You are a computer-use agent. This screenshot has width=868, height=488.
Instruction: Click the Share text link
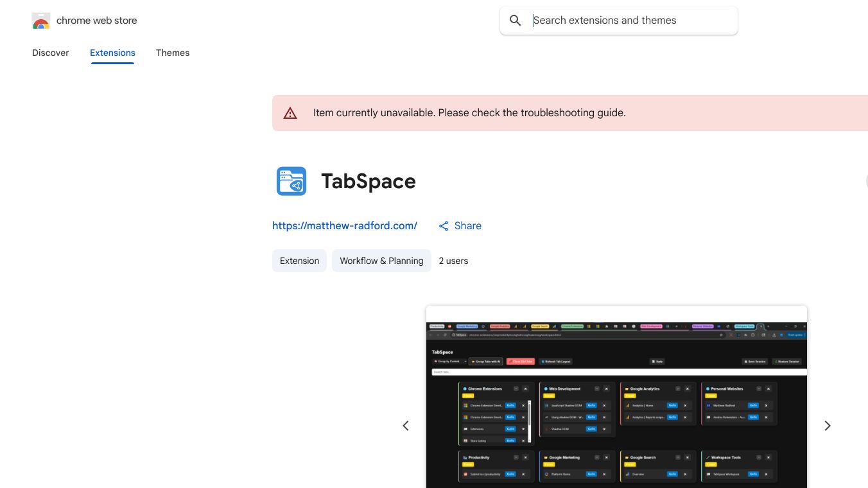[467, 226]
